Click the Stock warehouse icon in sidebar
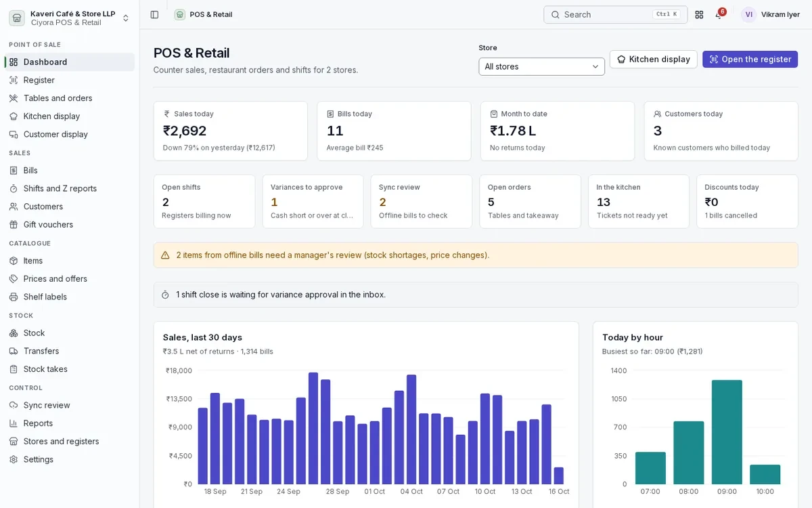This screenshot has width=812, height=508. [x=14, y=333]
